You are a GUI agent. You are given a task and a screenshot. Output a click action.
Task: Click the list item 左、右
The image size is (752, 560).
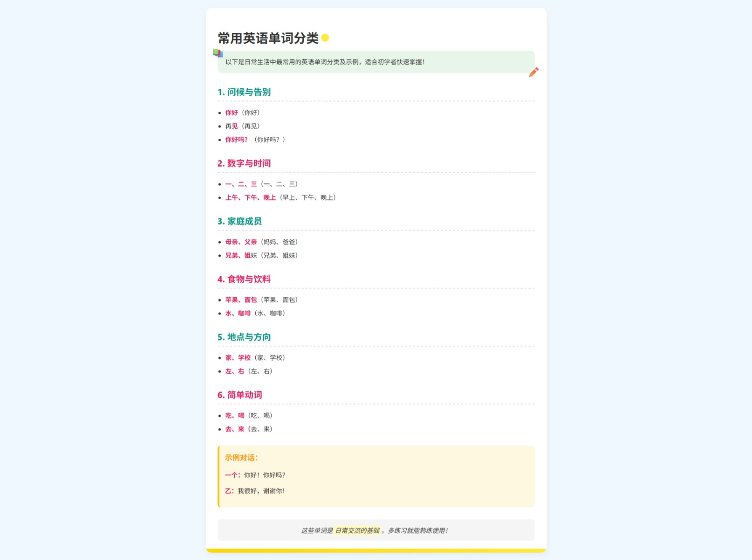[249, 371]
